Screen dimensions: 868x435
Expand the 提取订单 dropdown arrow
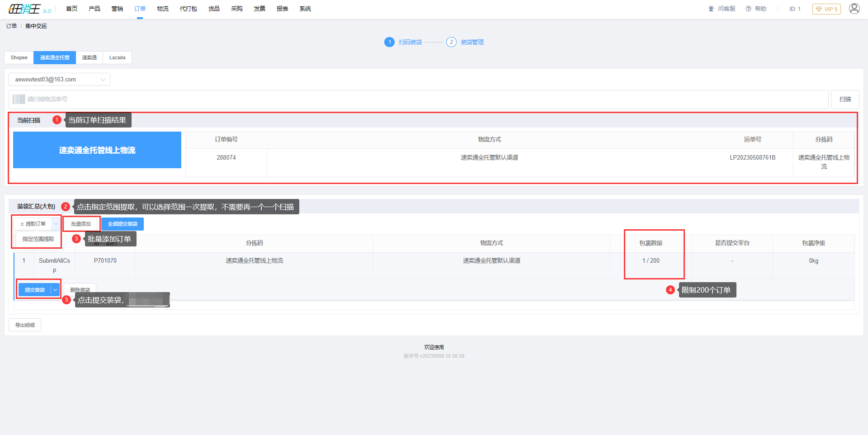tap(56, 224)
